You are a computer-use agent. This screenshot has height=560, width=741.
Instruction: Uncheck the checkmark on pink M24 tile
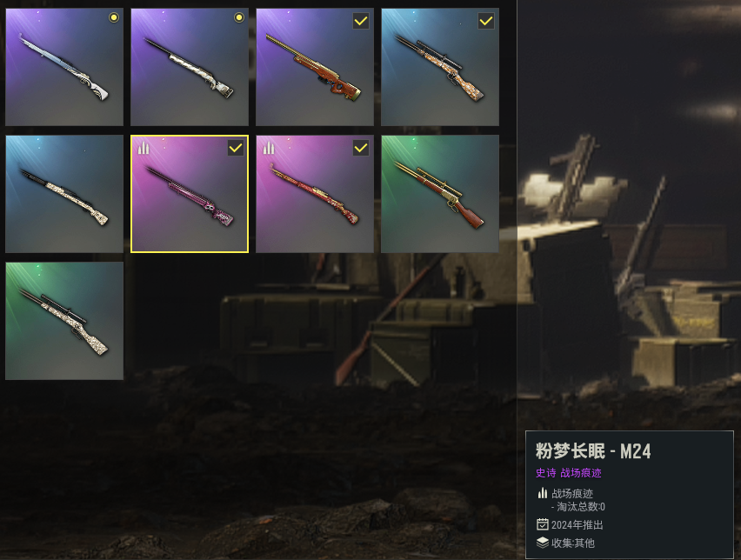pos(236,148)
